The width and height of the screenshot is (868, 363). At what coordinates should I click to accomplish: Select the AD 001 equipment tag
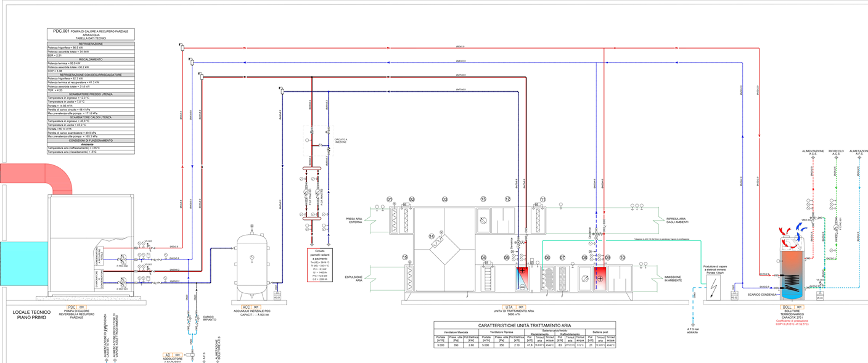click(173, 355)
